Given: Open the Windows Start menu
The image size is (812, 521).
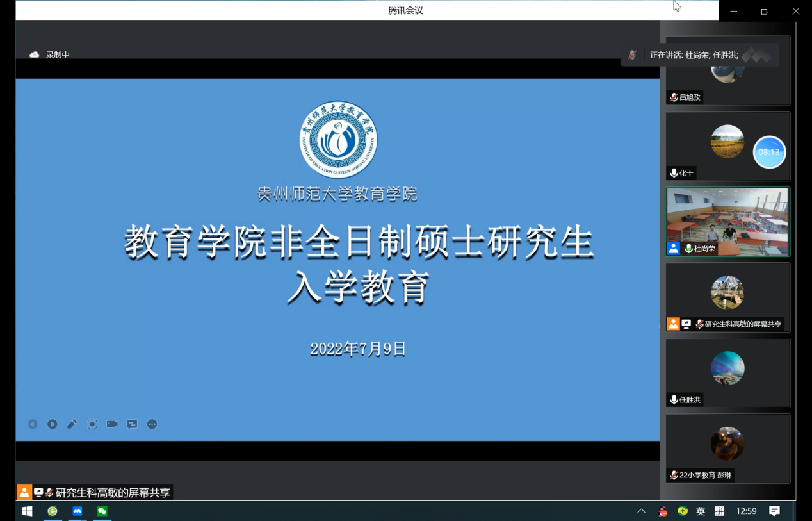Looking at the screenshot, I should (27, 511).
